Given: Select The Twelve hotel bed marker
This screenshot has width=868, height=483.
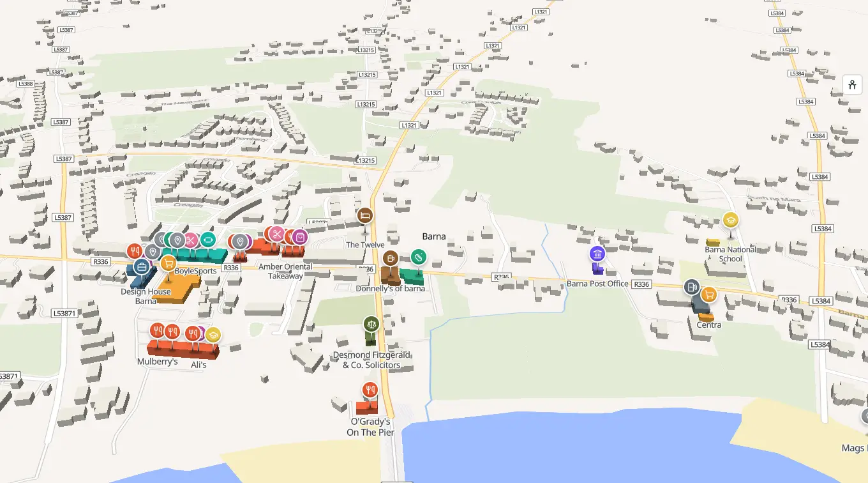Looking at the screenshot, I should 365,216.
